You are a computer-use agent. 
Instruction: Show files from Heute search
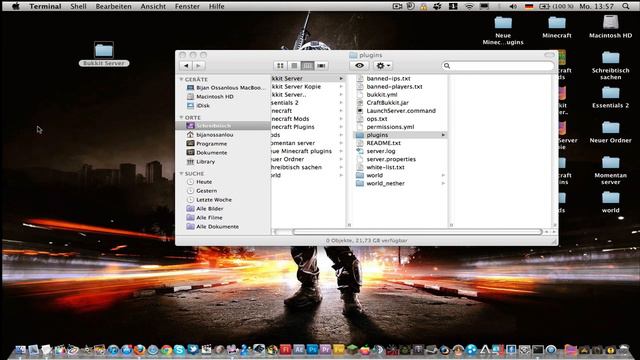[x=199, y=182]
